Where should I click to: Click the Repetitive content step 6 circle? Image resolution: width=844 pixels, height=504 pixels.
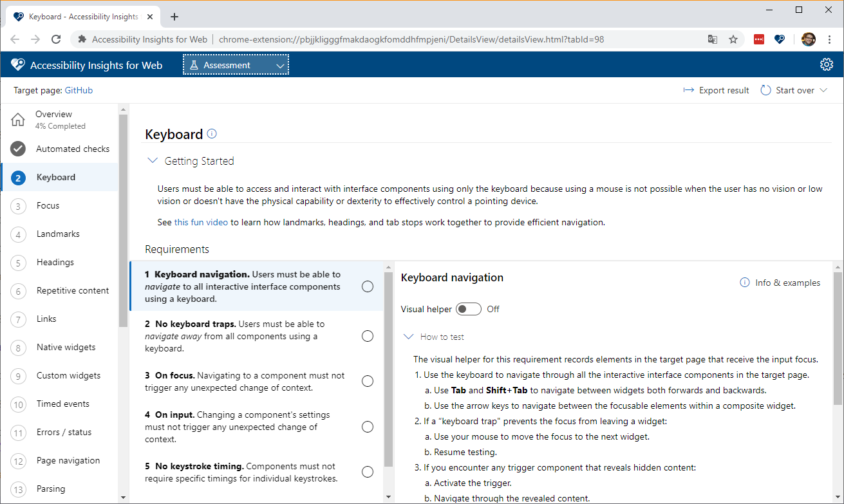point(18,291)
